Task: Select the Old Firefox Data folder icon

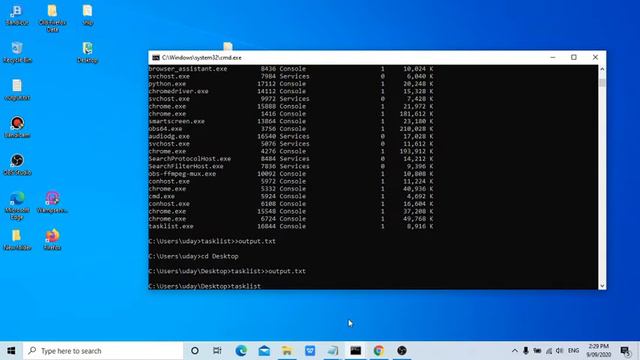Action: [x=52, y=18]
